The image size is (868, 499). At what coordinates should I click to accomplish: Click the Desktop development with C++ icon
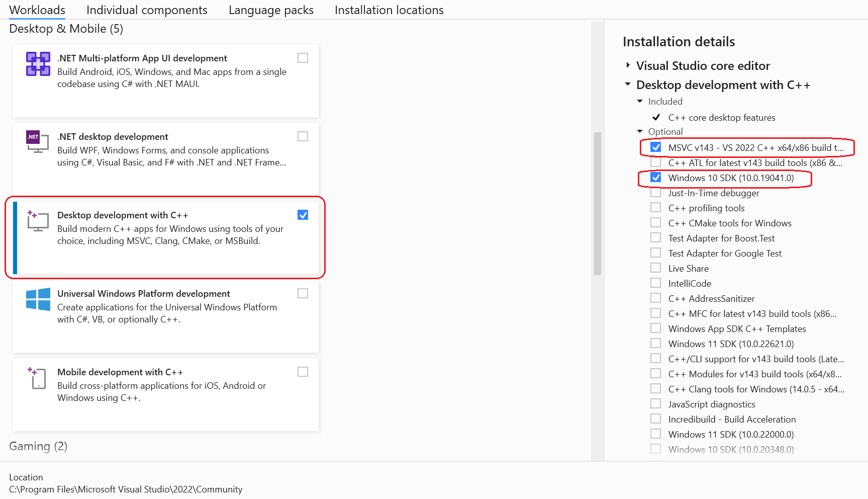38,221
